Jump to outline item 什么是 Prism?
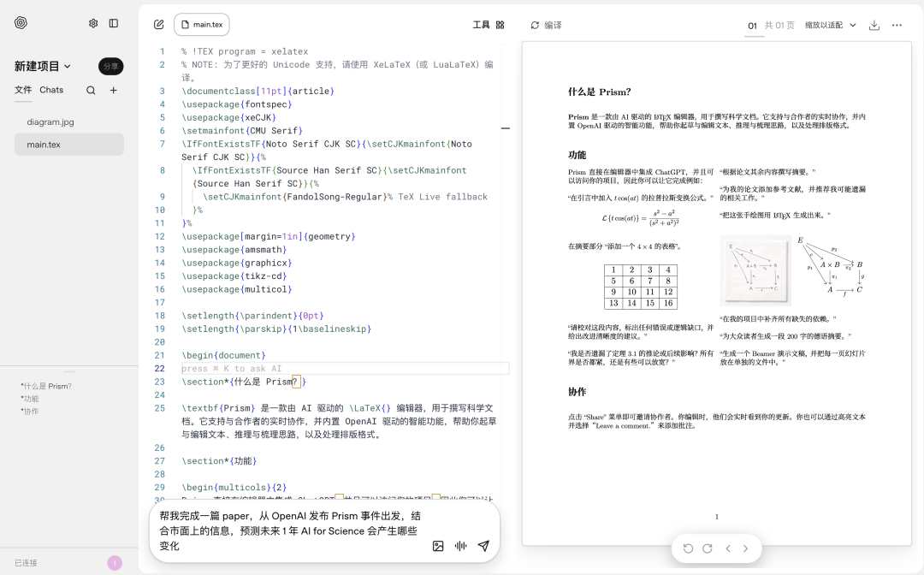This screenshot has height=575, width=924. [46, 387]
